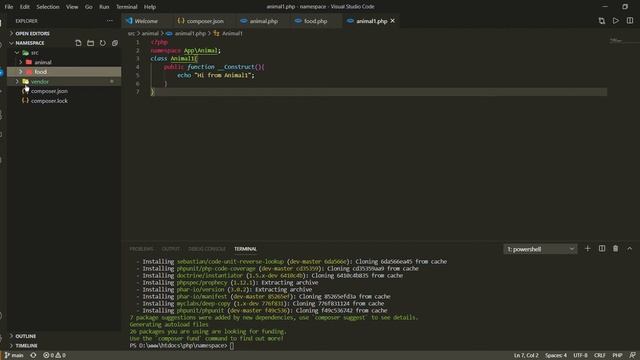
Task: Change indentation via Spaces: 4
Action: tap(556, 356)
